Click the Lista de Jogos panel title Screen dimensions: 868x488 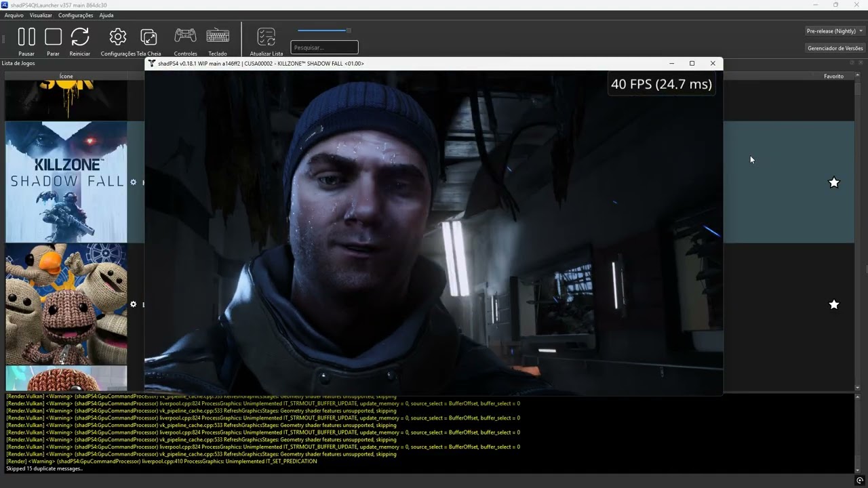click(18, 63)
